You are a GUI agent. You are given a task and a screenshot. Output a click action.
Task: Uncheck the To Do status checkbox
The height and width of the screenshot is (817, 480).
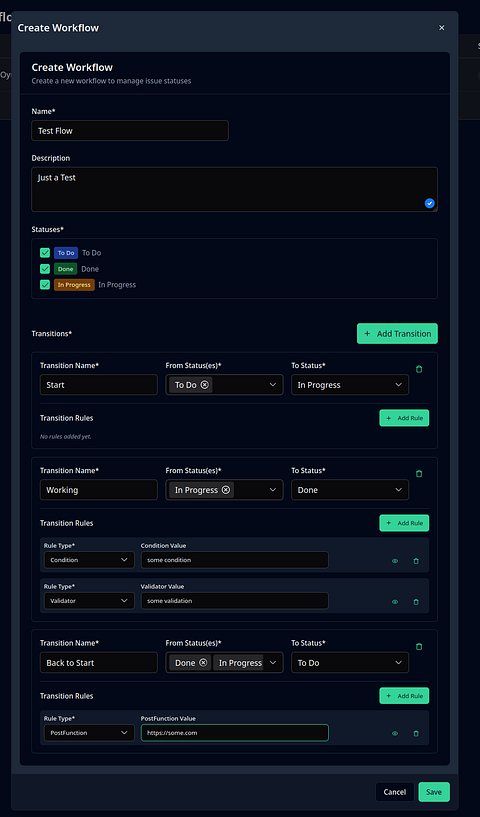45,253
